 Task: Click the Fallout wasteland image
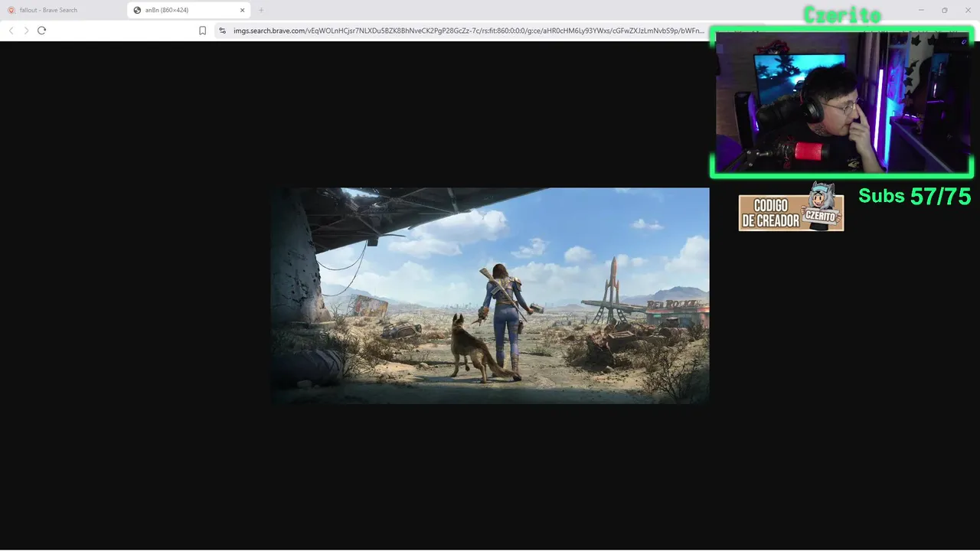point(490,295)
